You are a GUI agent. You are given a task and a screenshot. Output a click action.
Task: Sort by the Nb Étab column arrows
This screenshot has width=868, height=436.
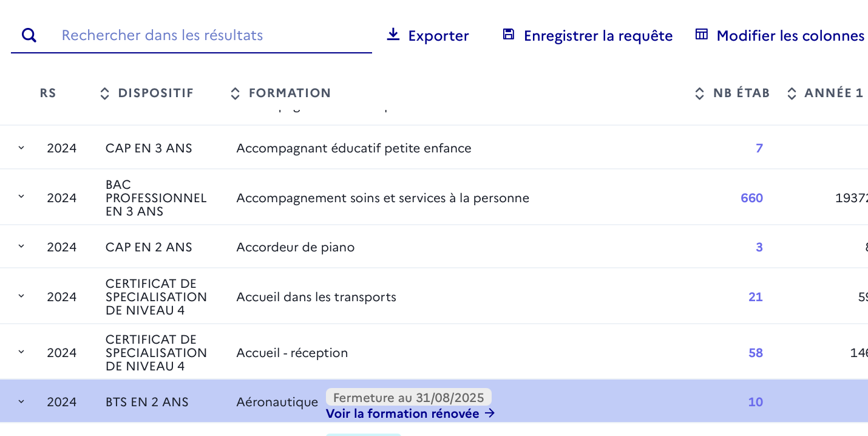(700, 94)
